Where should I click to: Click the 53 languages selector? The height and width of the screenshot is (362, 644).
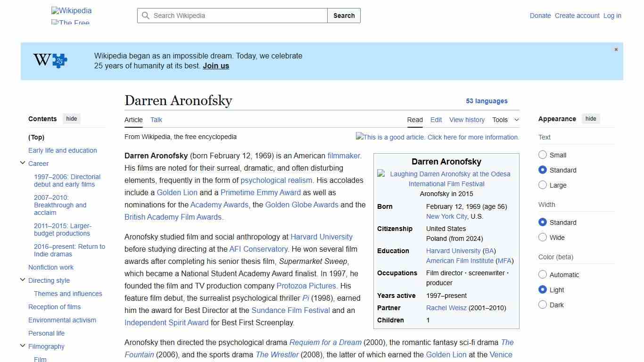pyautogui.click(x=487, y=101)
